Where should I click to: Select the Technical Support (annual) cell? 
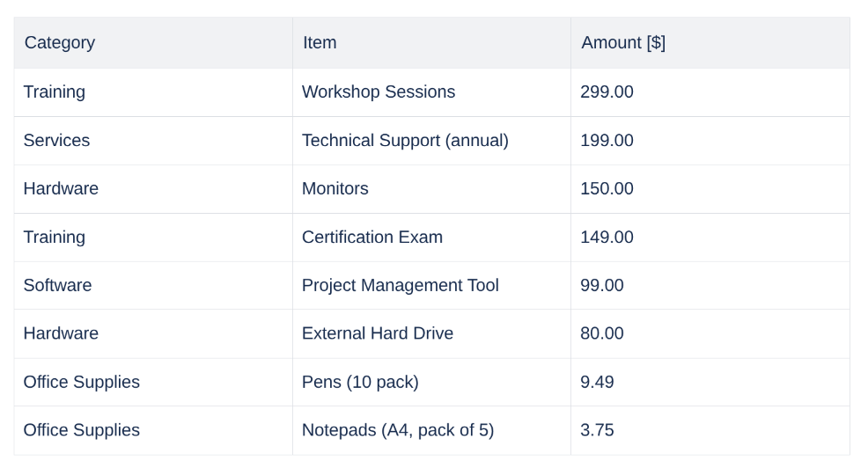click(x=405, y=141)
